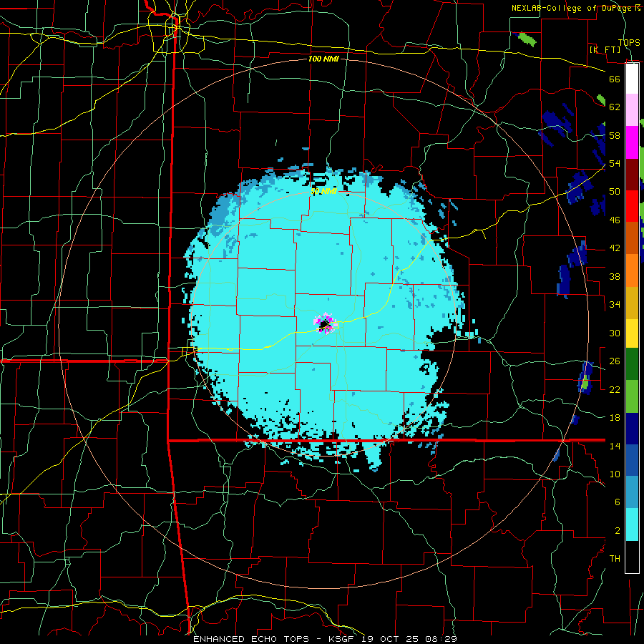Viewport: 644px width, 644px height.
Task: Click the 19 OCT 25 date stamp
Action: coord(391,639)
